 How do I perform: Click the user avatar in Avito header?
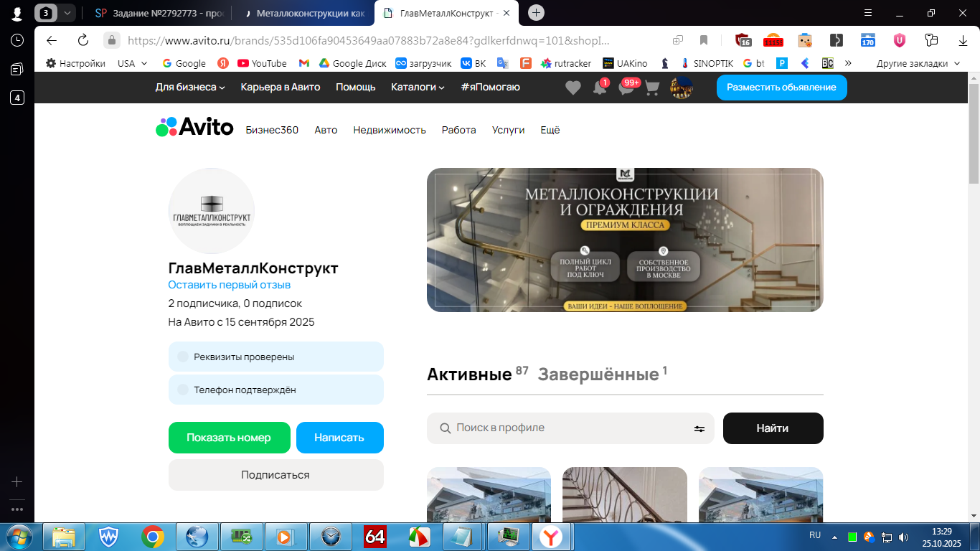pyautogui.click(x=681, y=88)
